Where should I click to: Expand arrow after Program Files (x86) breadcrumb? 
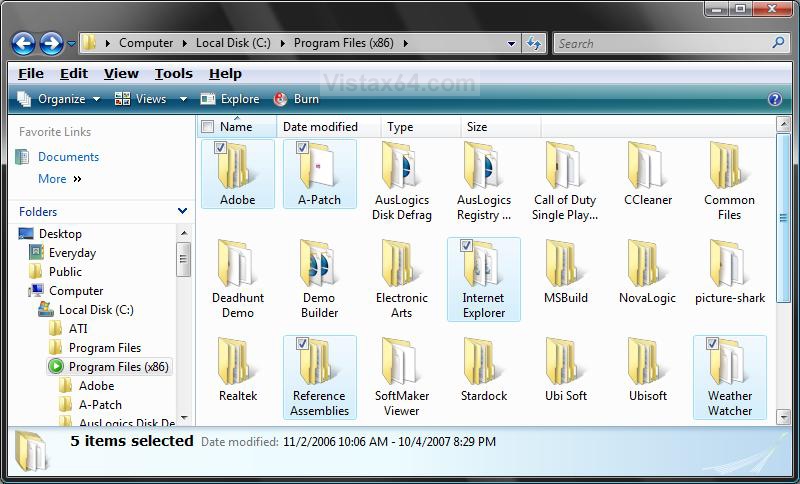pos(406,43)
